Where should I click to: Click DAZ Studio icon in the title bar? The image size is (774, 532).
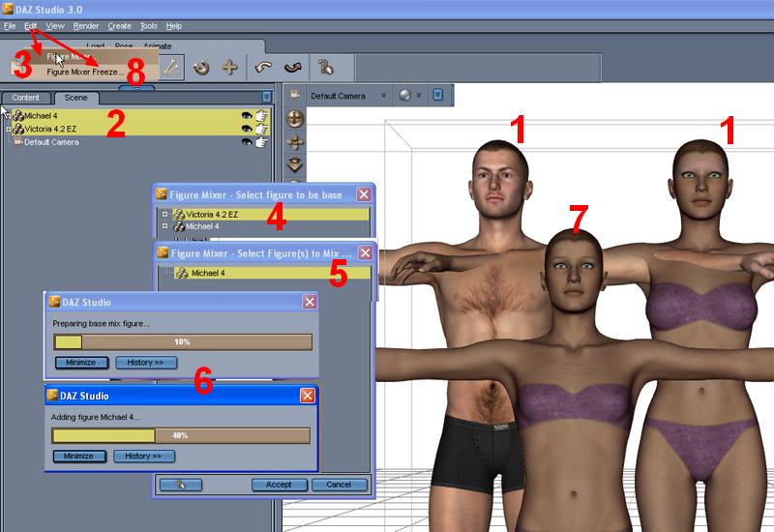8,9
